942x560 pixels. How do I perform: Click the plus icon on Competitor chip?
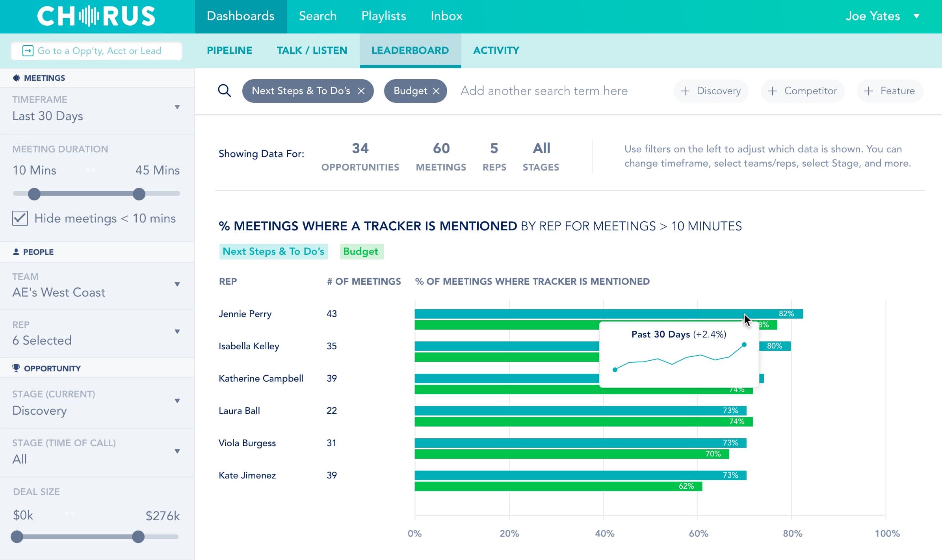pyautogui.click(x=773, y=91)
